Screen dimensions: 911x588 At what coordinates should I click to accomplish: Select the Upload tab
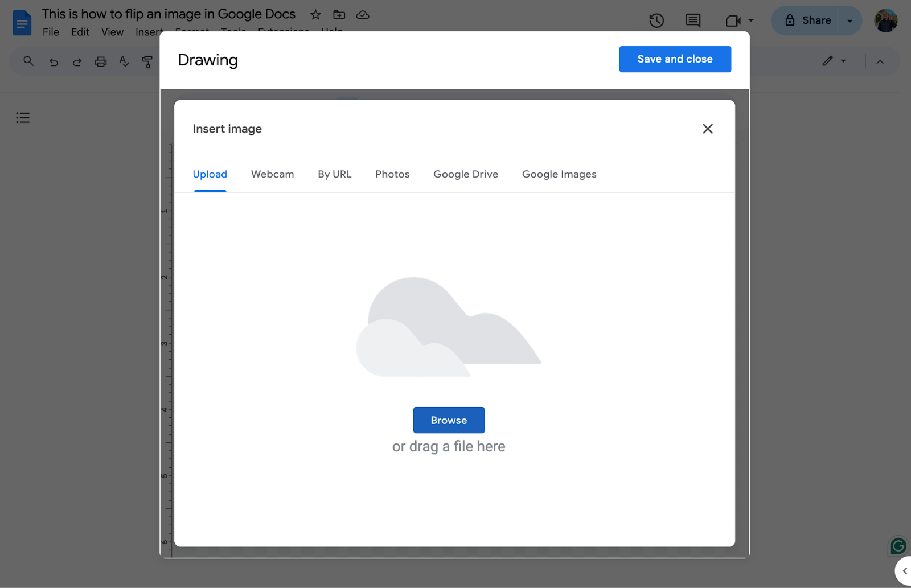(x=210, y=174)
